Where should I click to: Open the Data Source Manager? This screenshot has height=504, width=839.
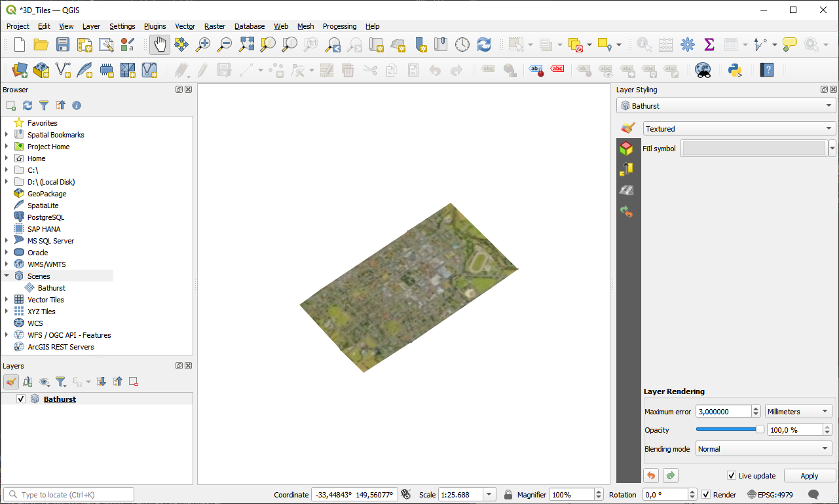[x=19, y=69]
